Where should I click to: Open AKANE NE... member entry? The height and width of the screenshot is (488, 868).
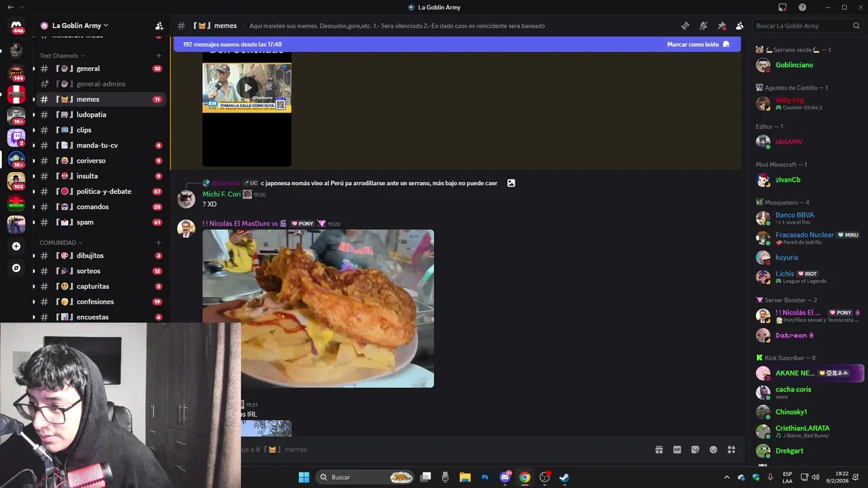click(x=810, y=373)
